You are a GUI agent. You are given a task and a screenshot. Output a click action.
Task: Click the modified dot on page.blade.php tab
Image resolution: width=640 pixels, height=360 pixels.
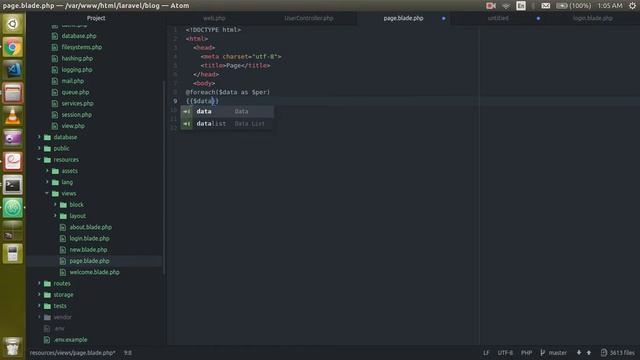click(x=444, y=18)
